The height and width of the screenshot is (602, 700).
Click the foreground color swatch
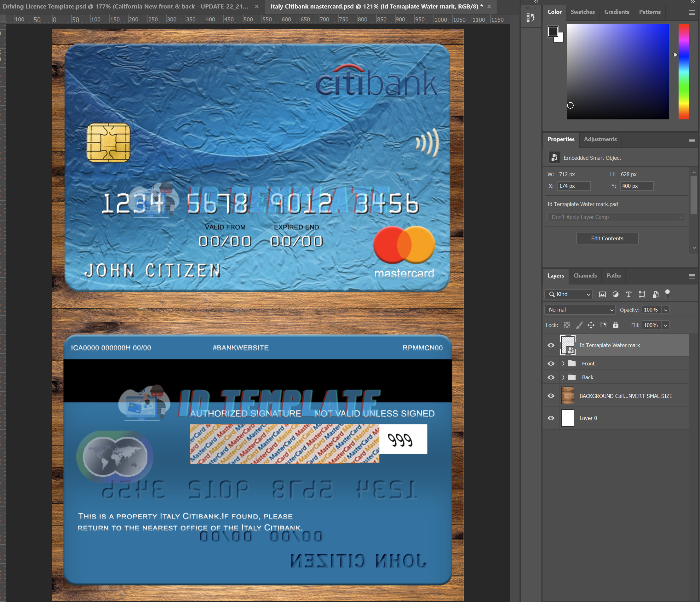553,32
